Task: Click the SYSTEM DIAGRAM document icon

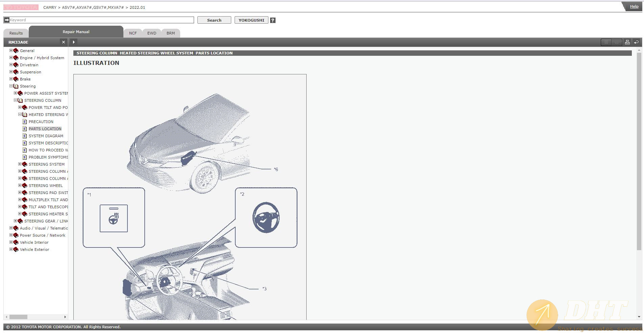Action: [25, 136]
